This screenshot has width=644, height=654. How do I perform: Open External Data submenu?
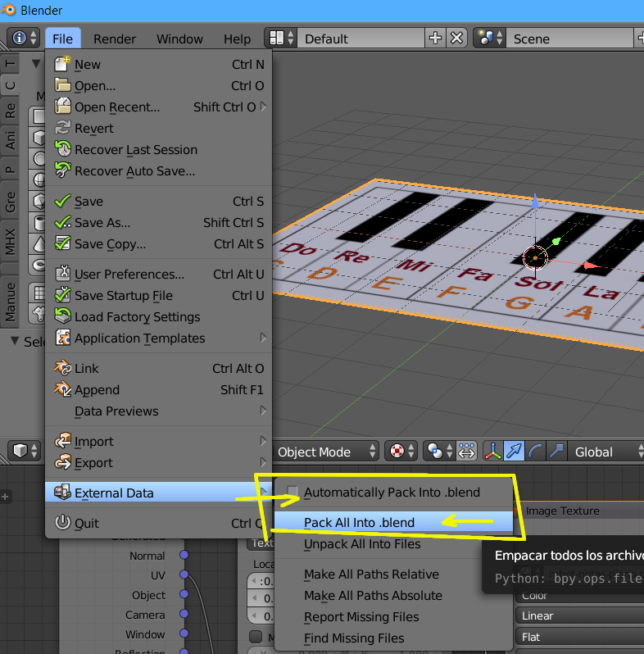pos(159,493)
